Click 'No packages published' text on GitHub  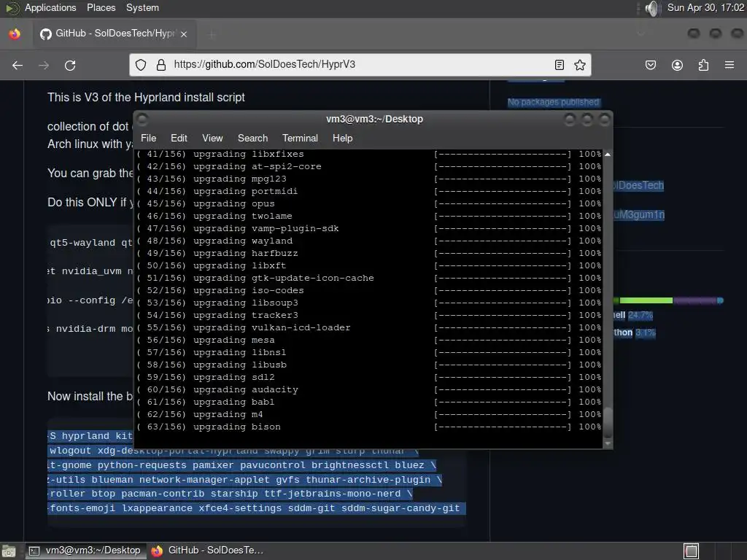[x=553, y=102]
